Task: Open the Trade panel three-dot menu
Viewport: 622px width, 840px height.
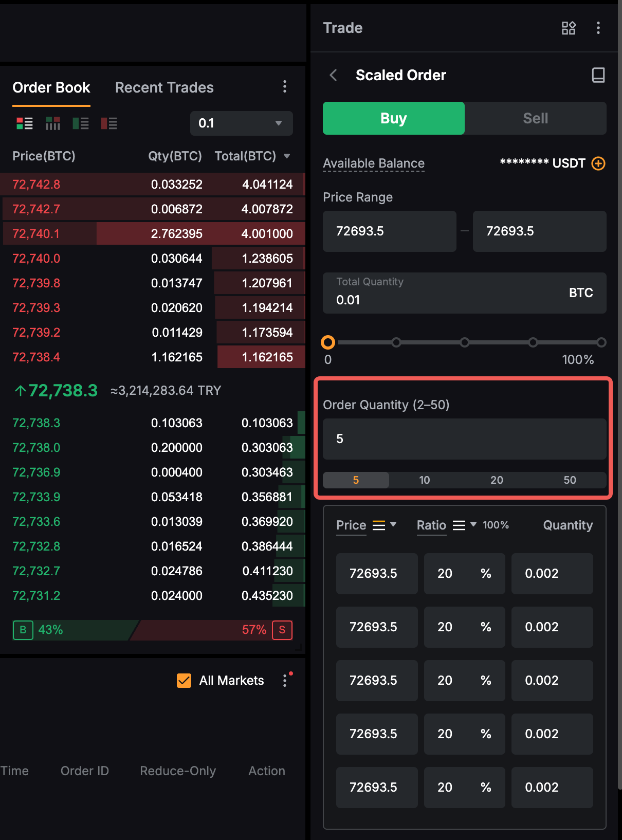Action: 598,28
